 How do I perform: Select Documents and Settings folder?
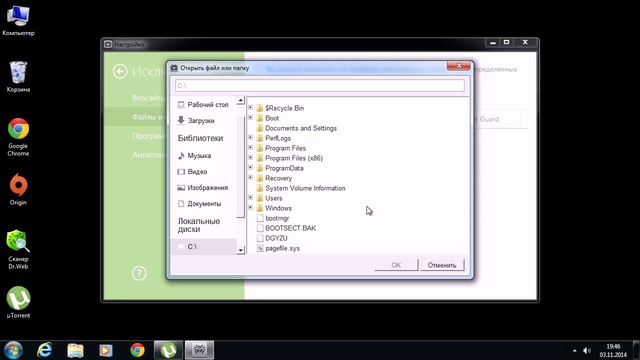pyautogui.click(x=297, y=128)
